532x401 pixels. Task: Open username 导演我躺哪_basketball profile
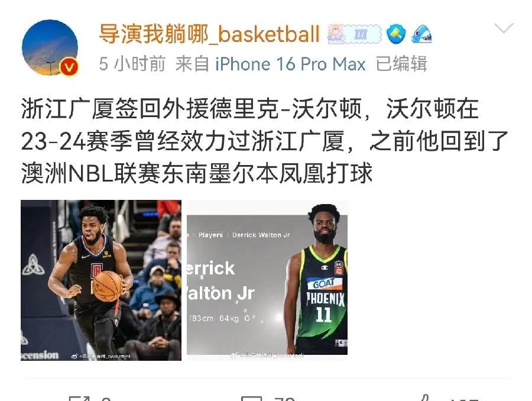pyautogui.click(x=209, y=34)
